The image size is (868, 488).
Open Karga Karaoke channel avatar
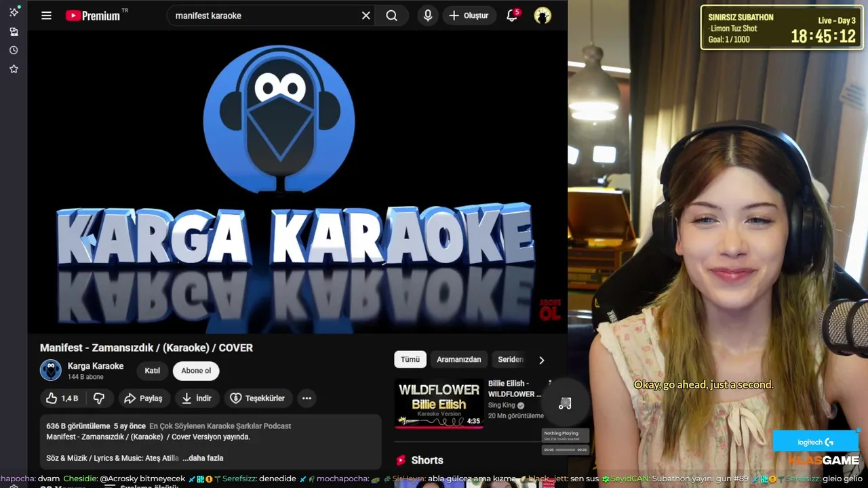50,370
